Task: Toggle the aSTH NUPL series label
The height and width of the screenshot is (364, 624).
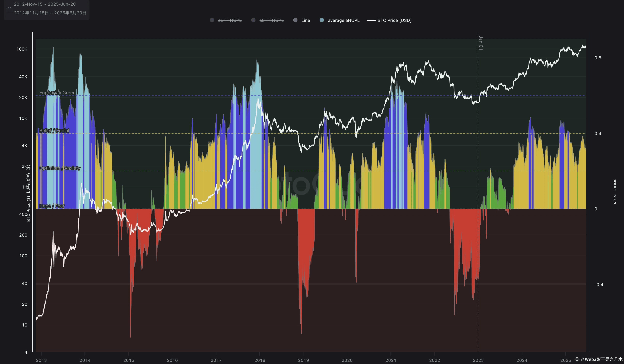Action: point(271,20)
